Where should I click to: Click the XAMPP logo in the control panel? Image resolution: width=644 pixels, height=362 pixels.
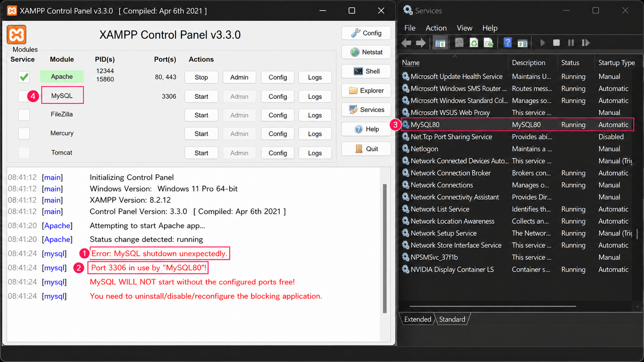[x=16, y=35]
